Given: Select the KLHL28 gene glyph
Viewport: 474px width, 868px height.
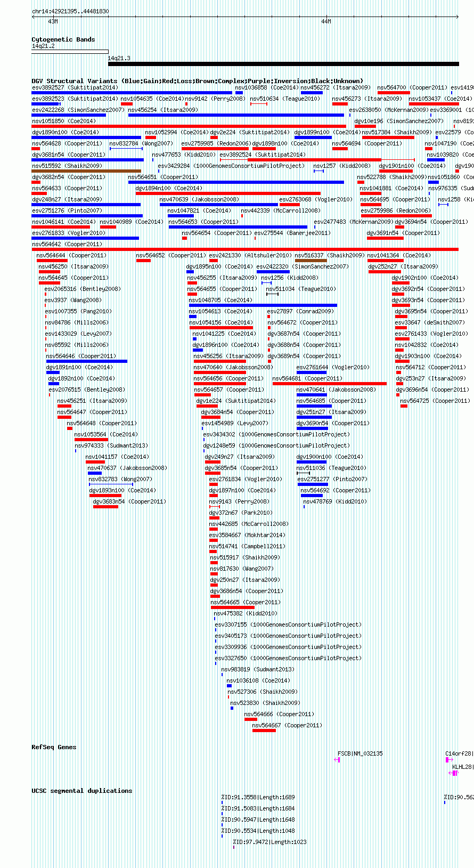Looking at the screenshot, I should 453,773.
